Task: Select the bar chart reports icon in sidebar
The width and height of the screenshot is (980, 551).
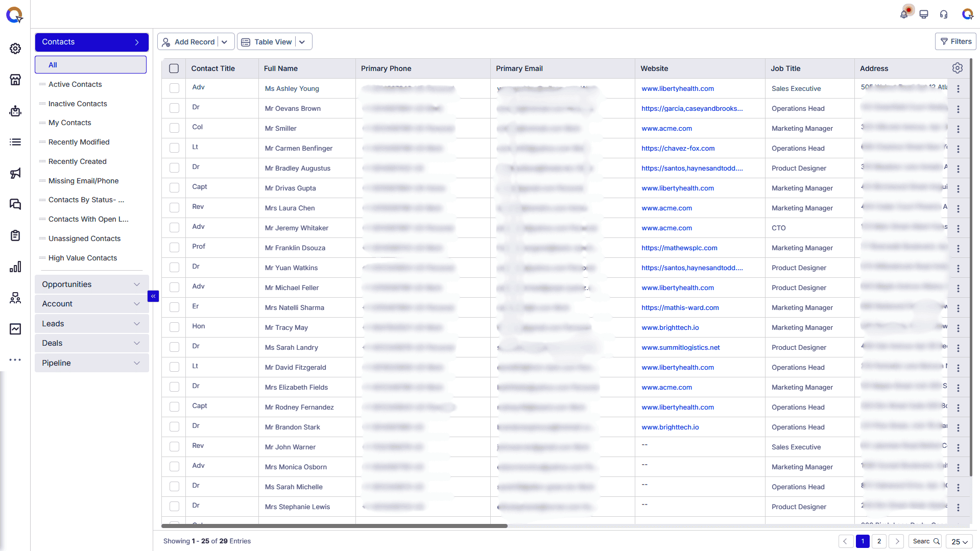Action: [x=15, y=267]
